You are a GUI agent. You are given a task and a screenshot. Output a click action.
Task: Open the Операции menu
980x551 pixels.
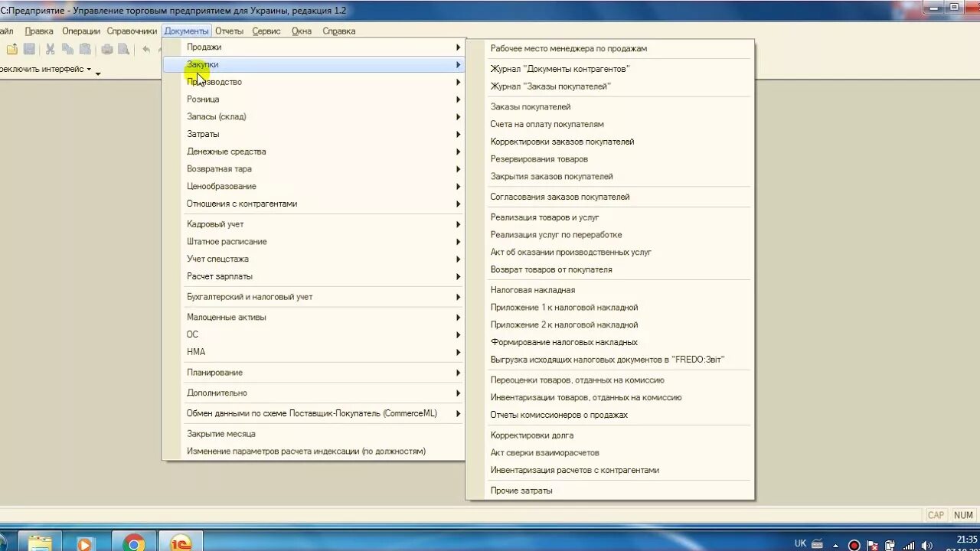click(81, 31)
